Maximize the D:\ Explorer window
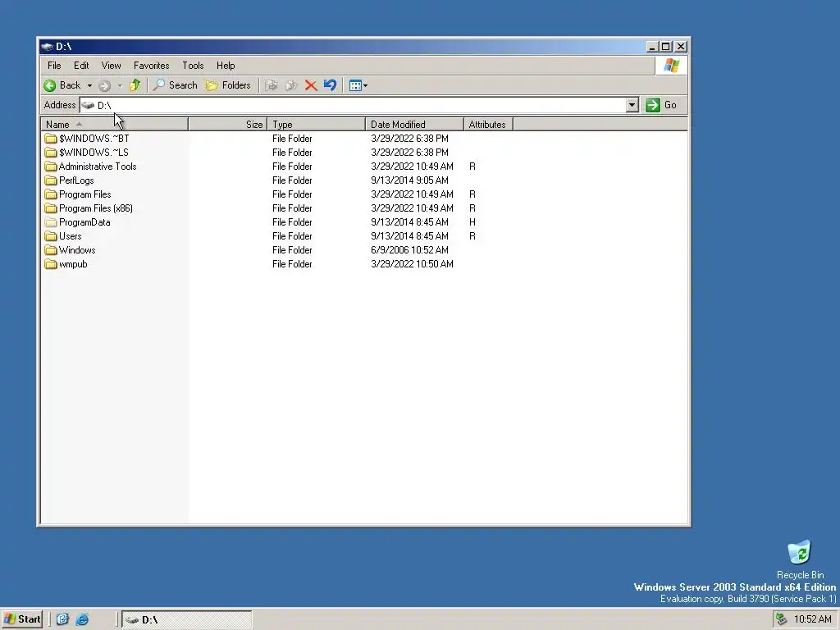 point(666,47)
